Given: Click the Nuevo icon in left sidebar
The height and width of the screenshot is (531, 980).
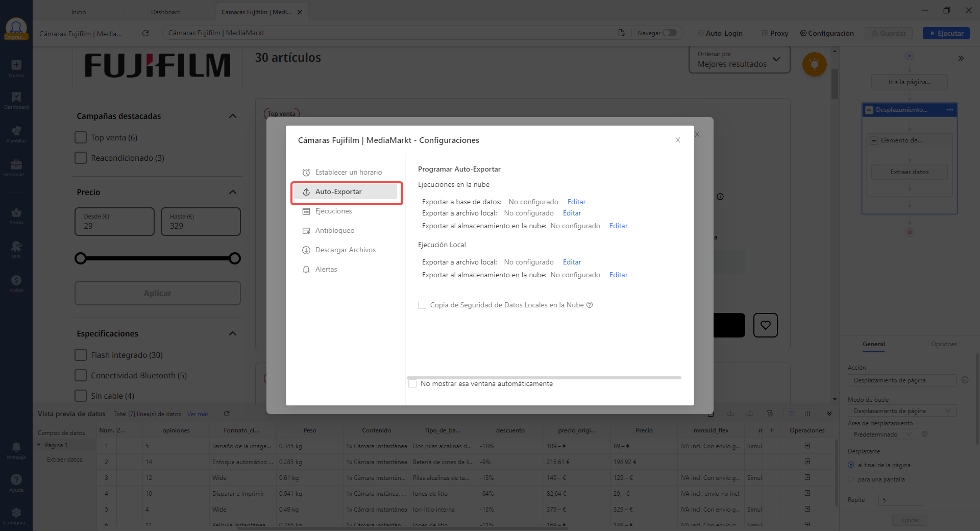Looking at the screenshot, I should (16, 65).
